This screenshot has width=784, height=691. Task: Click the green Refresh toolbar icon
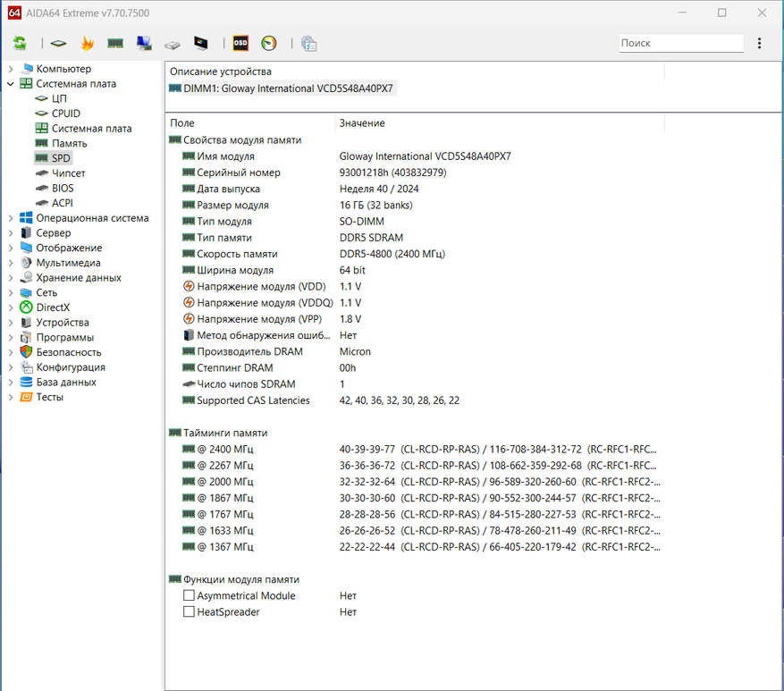coord(20,43)
